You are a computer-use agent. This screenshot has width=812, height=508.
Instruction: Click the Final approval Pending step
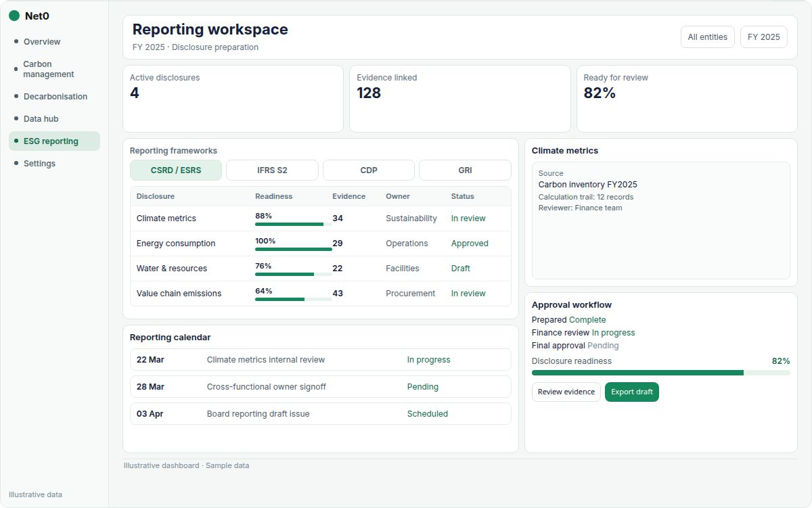[x=575, y=346]
